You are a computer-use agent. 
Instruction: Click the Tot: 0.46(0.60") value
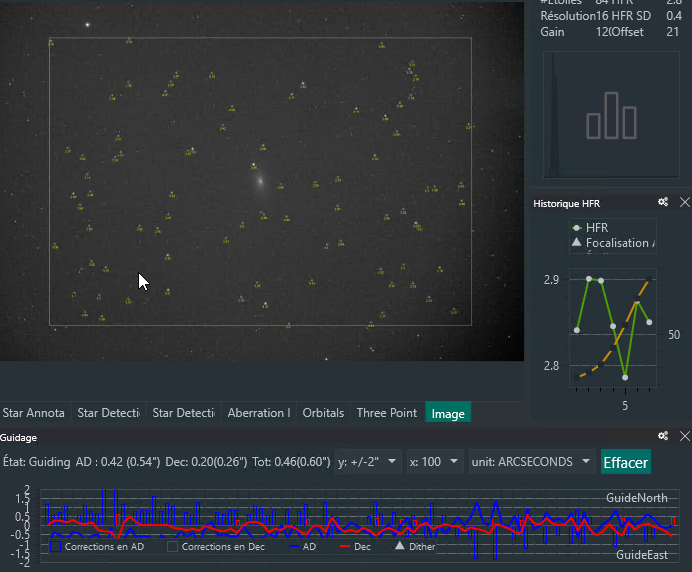291,462
